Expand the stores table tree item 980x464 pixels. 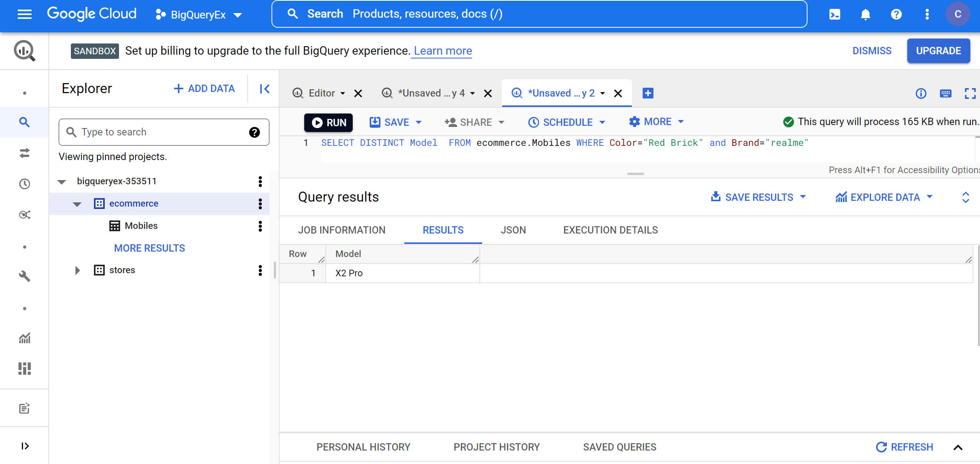[x=77, y=270]
